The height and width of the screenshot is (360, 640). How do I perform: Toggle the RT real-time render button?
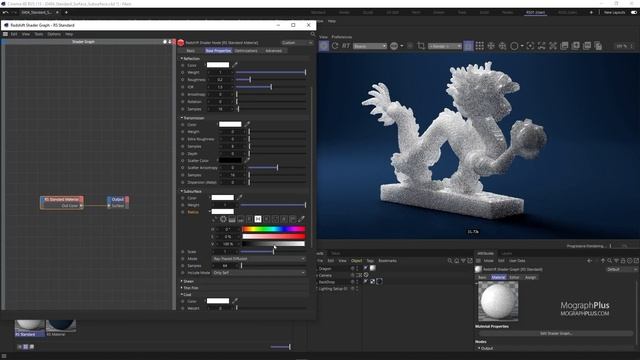(x=346, y=46)
